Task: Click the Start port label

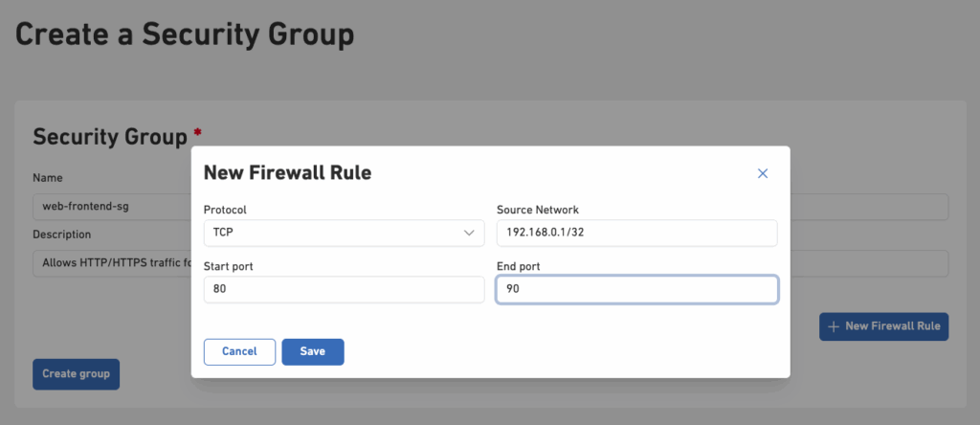Action: pyautogui.click(x=229, y=266)
